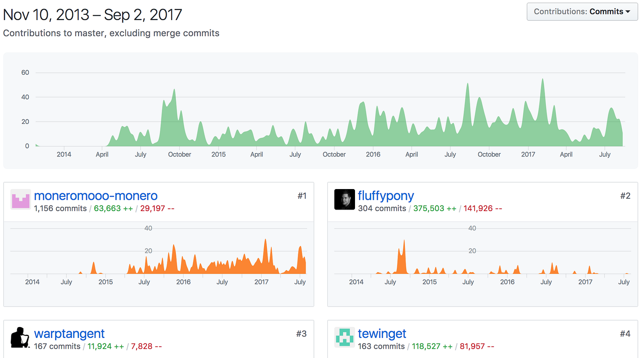This screenshot has width=644, height=358.
Task: View warptangent's 167 commits
Action: click(57, 346)
